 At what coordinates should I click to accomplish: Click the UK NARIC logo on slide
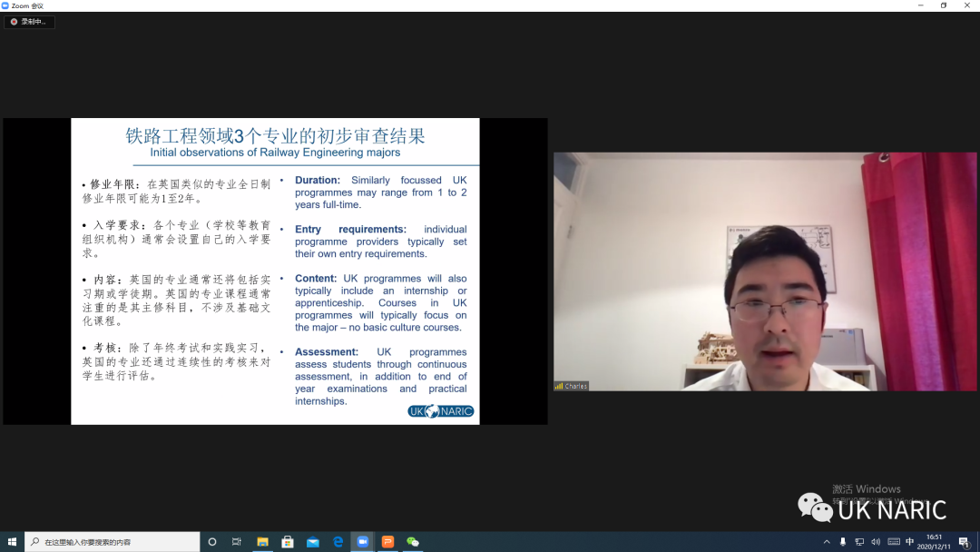point(441,411)
